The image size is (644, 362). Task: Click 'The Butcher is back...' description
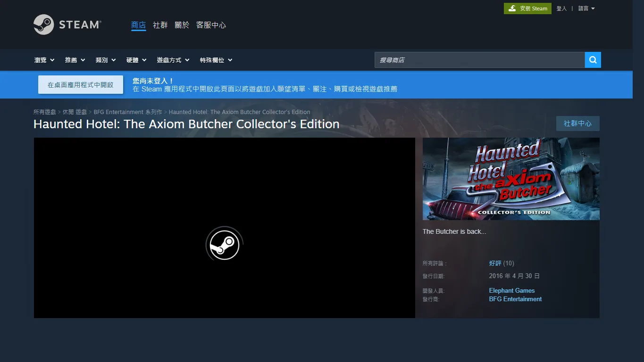[454, 231]
